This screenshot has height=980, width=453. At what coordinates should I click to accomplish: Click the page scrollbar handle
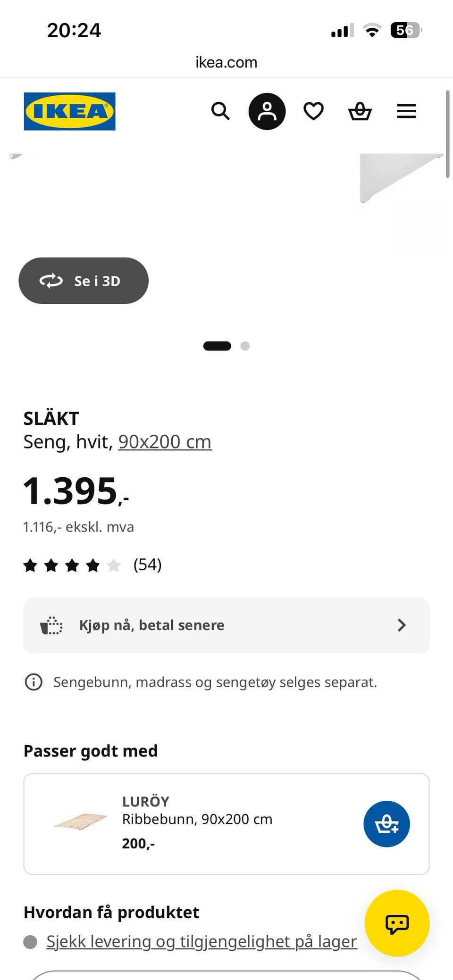(448, 134)
